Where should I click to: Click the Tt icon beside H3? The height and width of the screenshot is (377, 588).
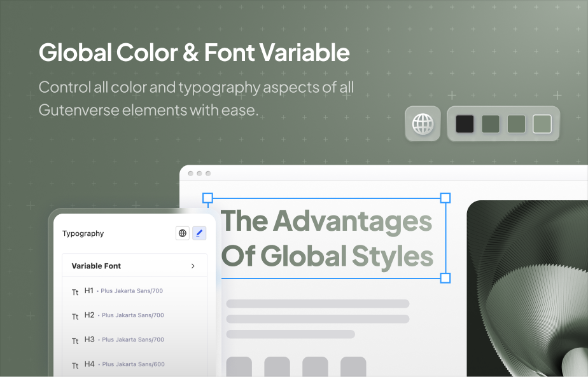click(75, 341)
